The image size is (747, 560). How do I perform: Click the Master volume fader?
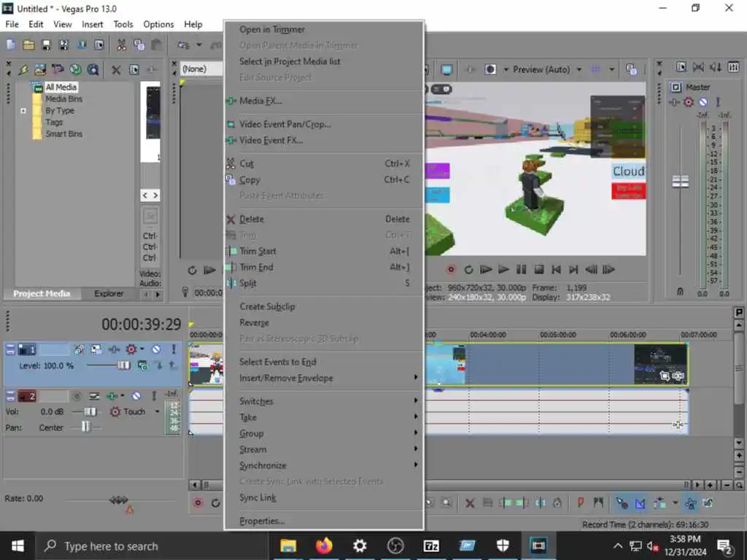click(x=681, y=181)
